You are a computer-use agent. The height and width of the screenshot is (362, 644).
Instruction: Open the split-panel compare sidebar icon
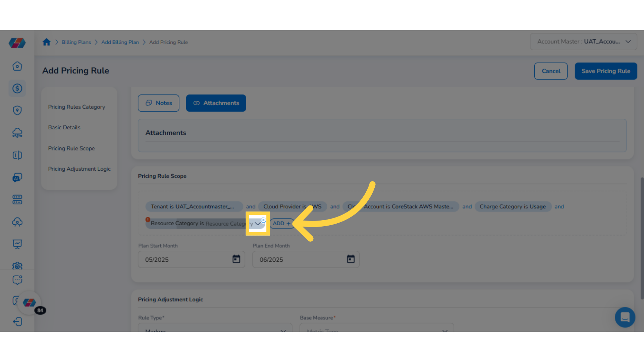pos(17,155)
